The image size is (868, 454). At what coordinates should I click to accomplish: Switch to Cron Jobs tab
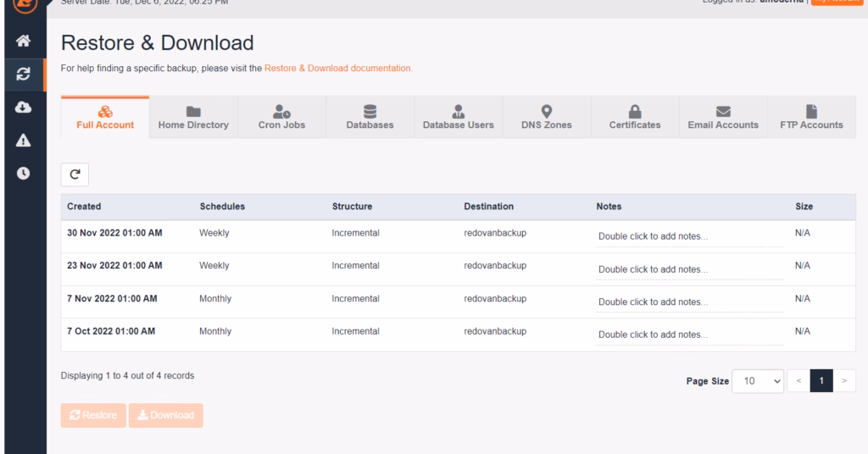click(x=281, y=117)
